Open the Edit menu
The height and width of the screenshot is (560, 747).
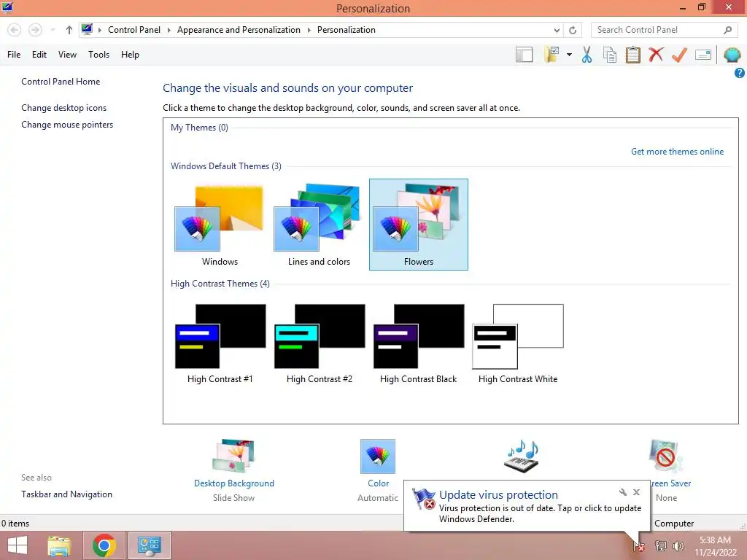39,55
